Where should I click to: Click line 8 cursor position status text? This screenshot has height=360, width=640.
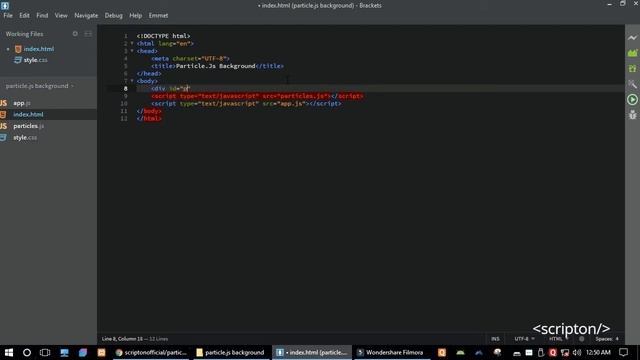(122, 339)
